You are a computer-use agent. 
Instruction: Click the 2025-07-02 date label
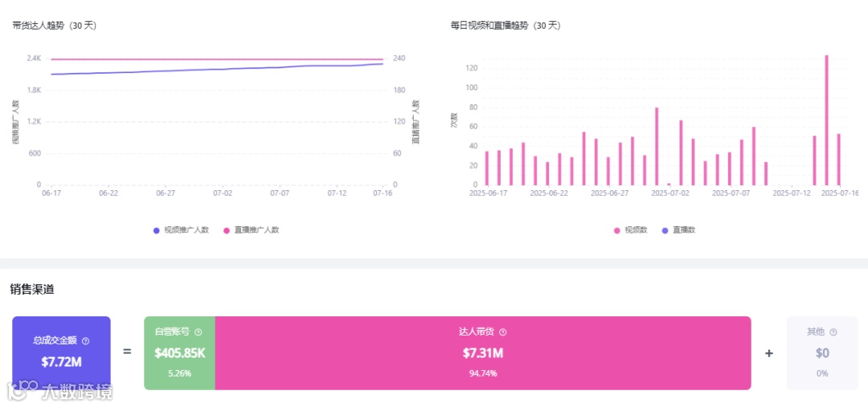pos(670,193)
